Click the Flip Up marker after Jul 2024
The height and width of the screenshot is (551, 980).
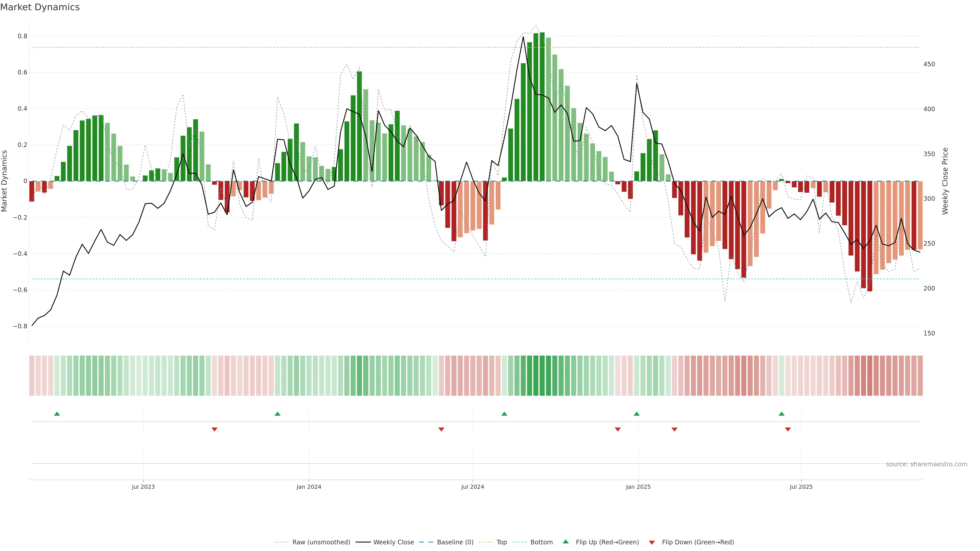click(504, 414)
